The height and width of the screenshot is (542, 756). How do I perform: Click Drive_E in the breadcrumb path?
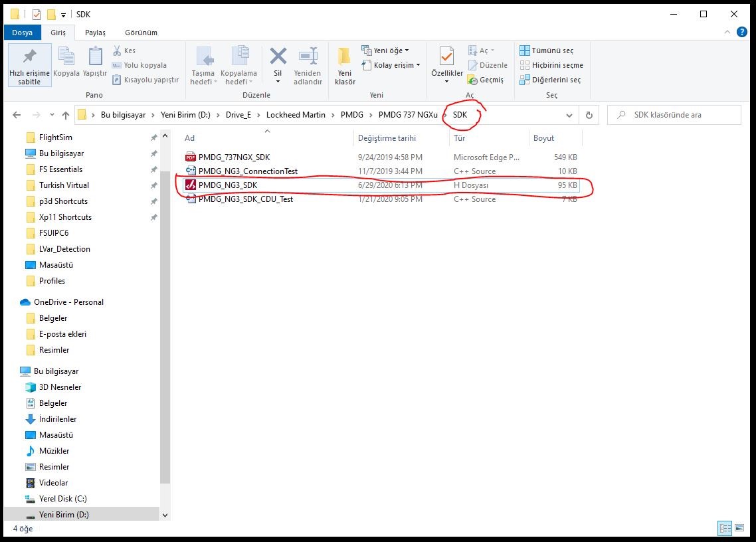pyautogui.click(x=238, y=115)
